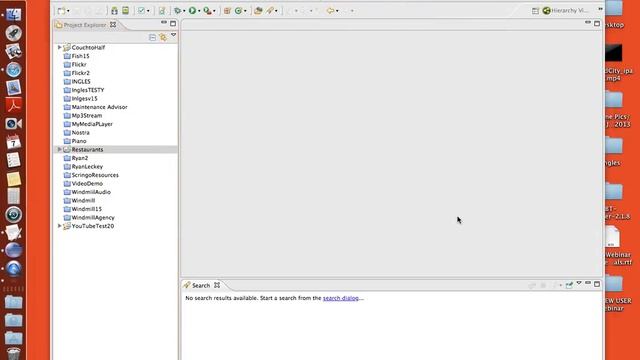Open the New wizard dropdown arrow
This screenshot has height=360, width=640.
click(x=68, y=11)
